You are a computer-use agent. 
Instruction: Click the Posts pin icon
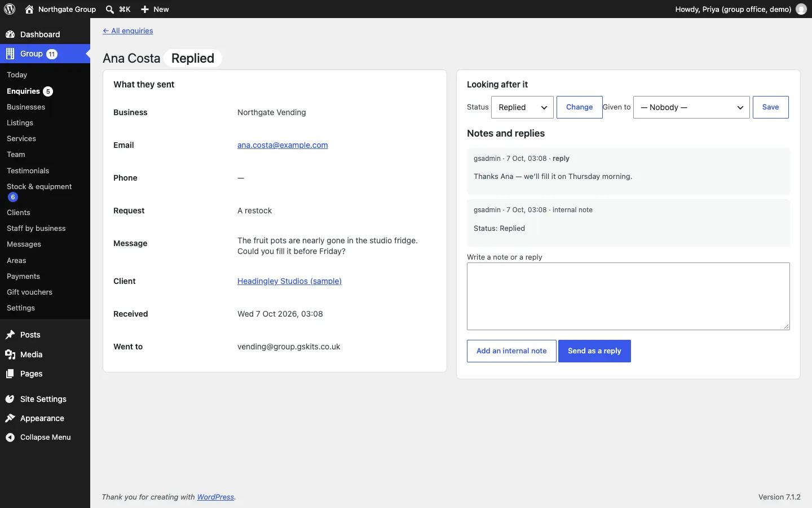(10, 335)
